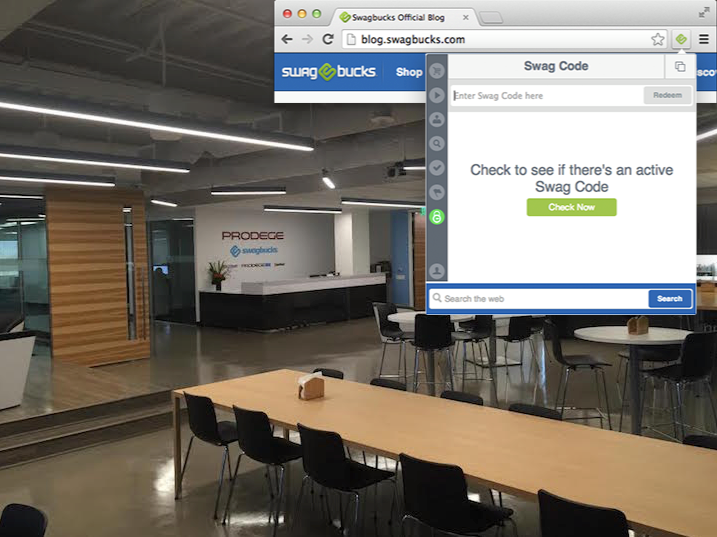Click the Swag Code panel title
The image size is (717, 537).
(556, 66)
